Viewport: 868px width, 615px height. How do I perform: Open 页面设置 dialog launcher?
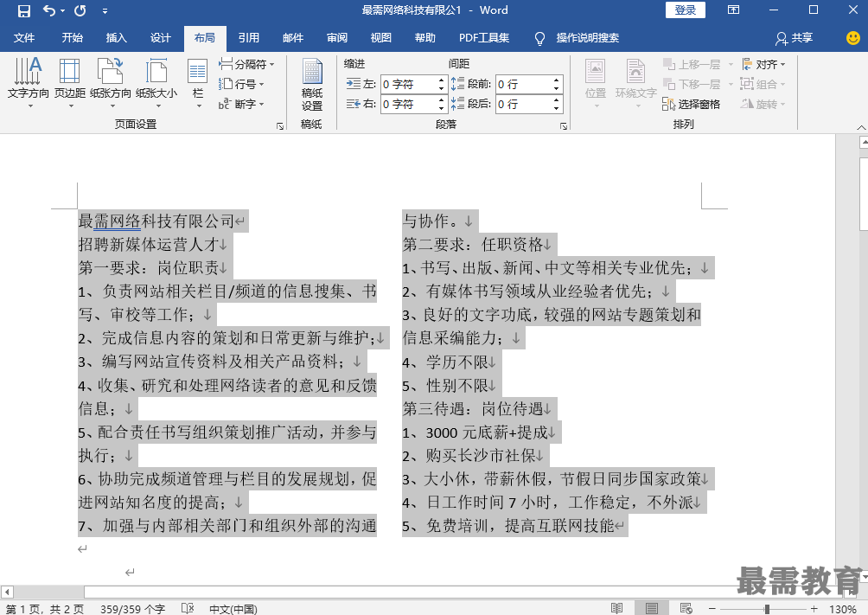280,126
